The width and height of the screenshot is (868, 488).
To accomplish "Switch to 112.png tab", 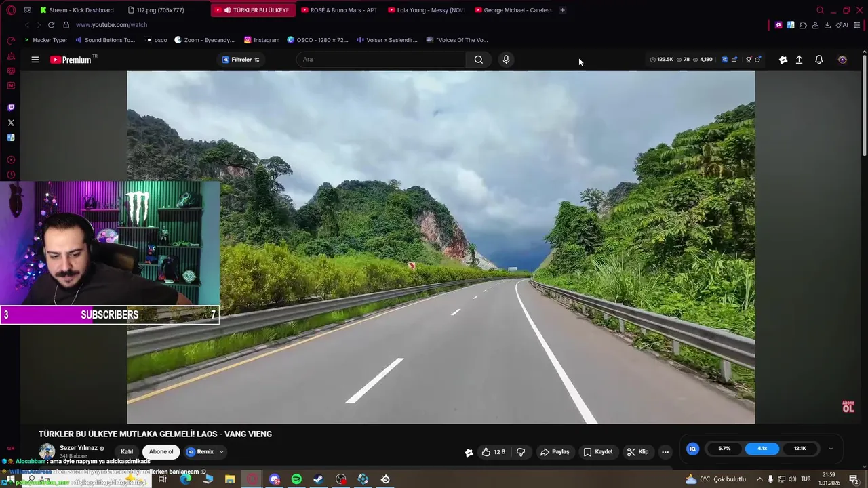I will (x=160, y=10).
